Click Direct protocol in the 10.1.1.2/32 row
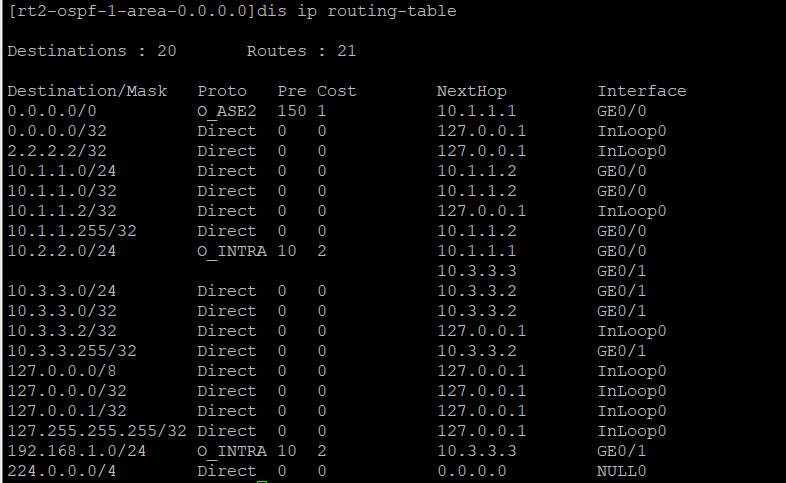Image resolution: width=786 pixels, height=483 pixels. (x=227, y=211)
